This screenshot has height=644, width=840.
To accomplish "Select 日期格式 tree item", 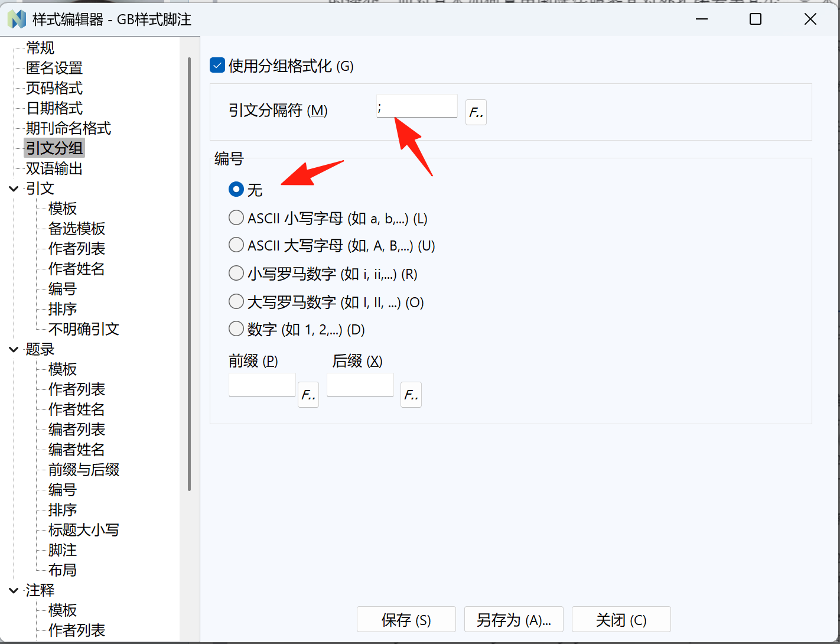I will click(x=54, y=108).
